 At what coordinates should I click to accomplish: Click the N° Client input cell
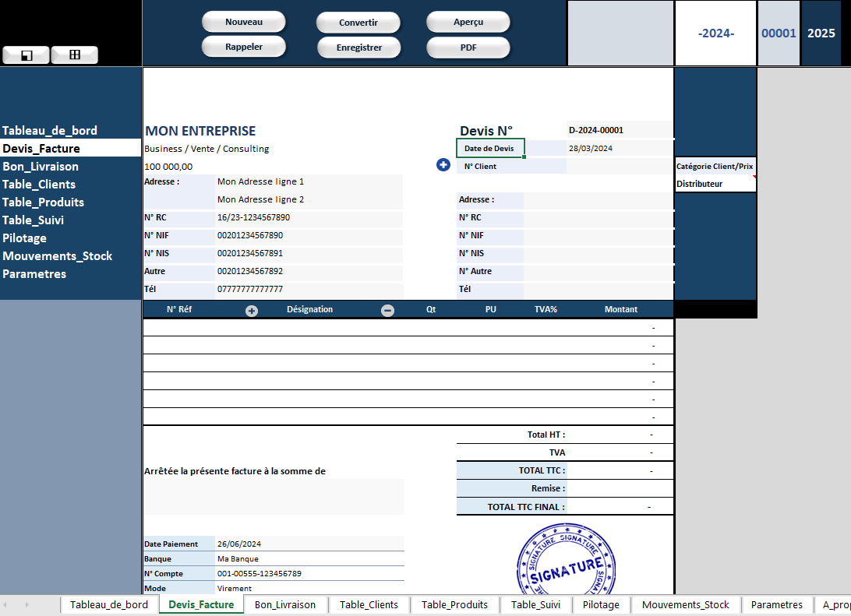point(620,166)
